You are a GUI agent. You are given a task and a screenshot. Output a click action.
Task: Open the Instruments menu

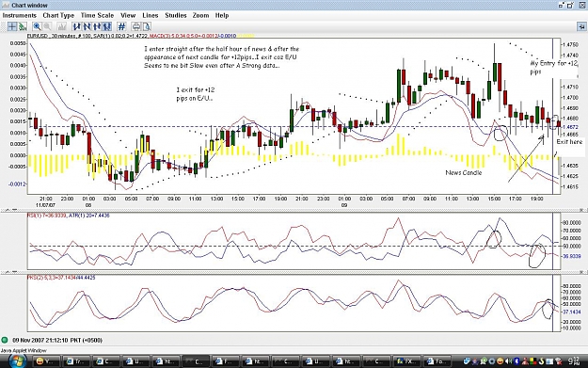point(20,15)
